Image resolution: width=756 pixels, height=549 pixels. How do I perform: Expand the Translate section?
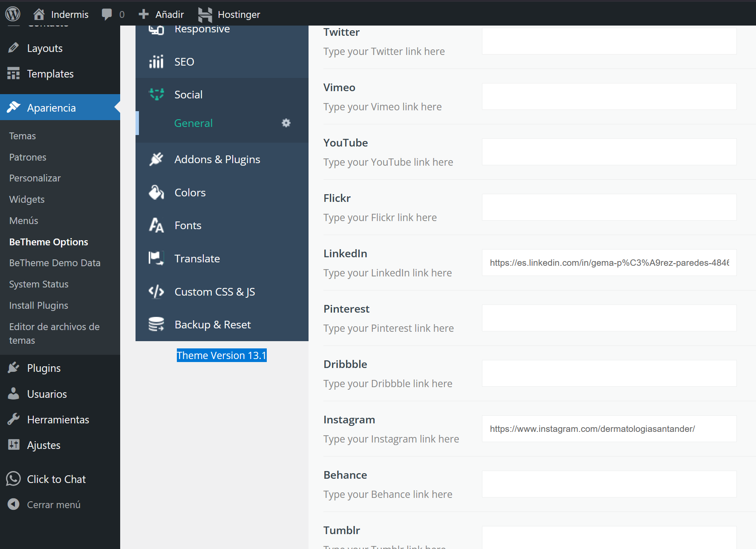[222, 259]
